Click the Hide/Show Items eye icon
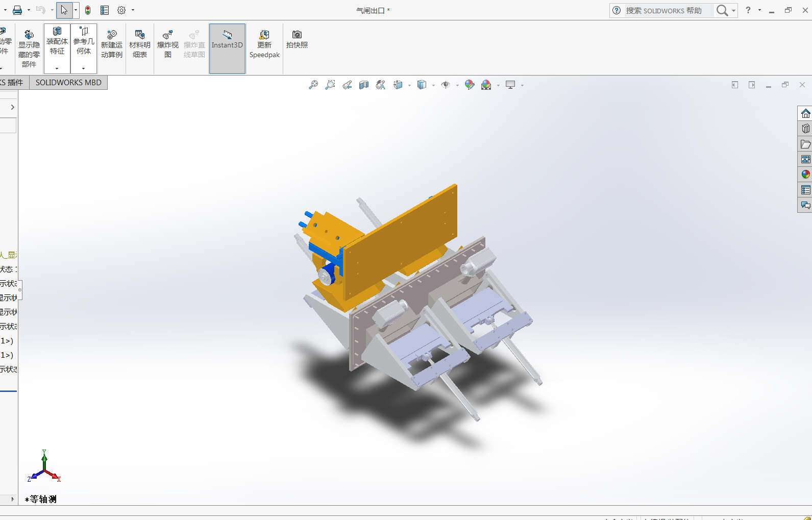The image size is (812, 520). (x=446, y=85)
